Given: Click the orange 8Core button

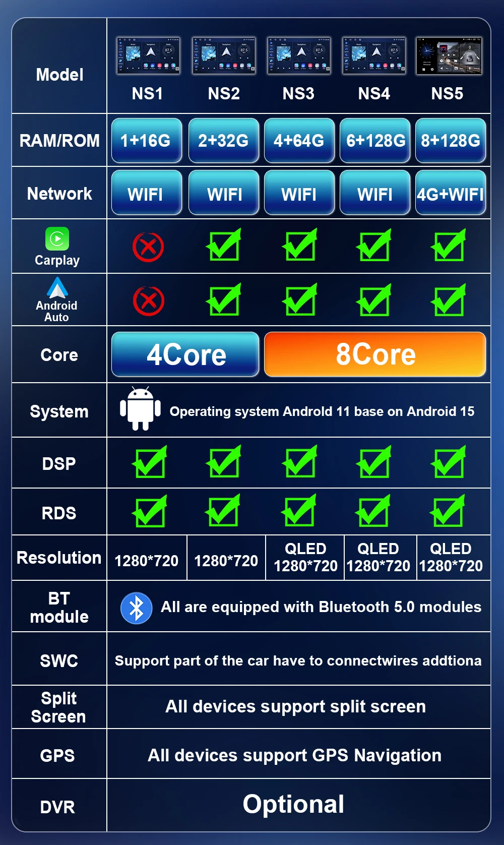Looking at the screenshot, I should coord(375,354).
